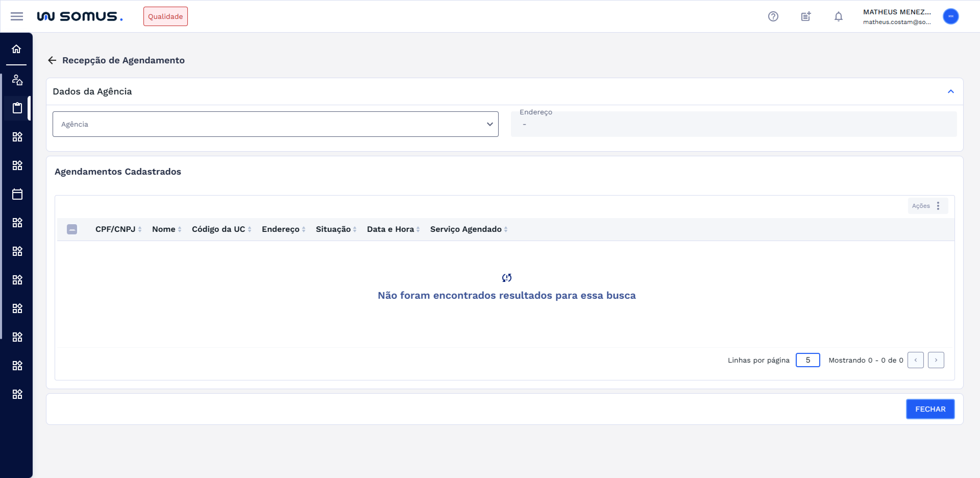Select the clipboard sidebar icon
This screenshot has height=478, width=980.
[17, 108]
